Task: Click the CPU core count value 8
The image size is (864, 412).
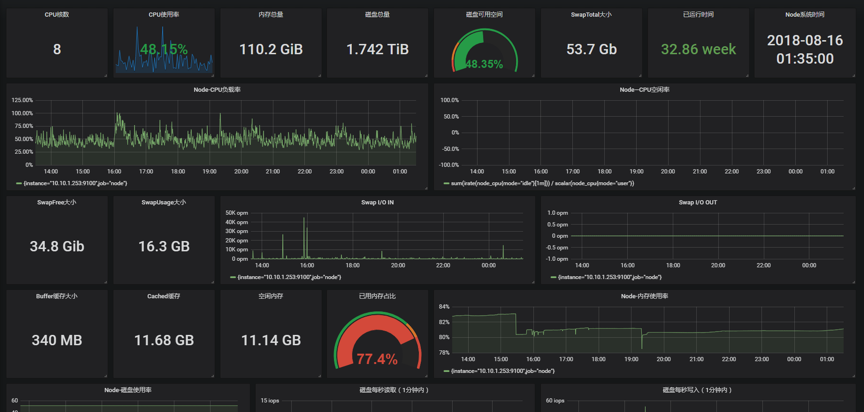Action: click(x=57, y=49)
